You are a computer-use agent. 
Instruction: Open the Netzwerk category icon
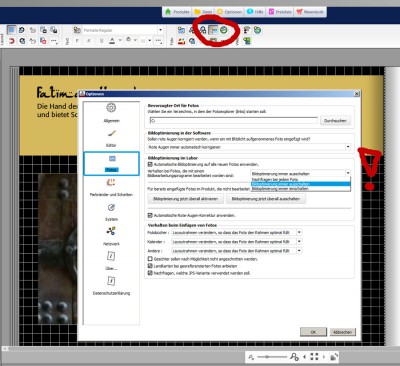tap(111, 231)
